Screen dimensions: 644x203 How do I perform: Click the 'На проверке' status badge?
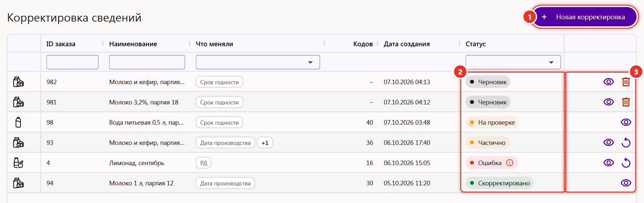pos(492,122)
